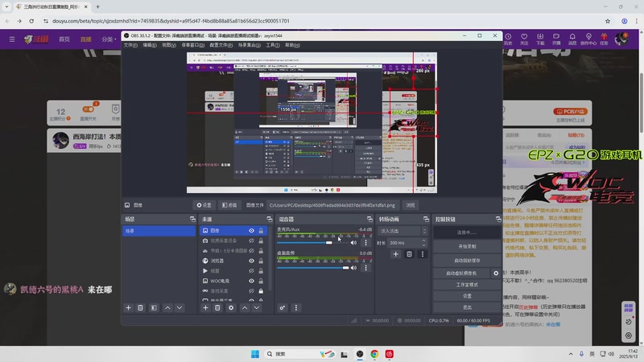Toggle lock on the 图像 source
This screenshot has width=644, height=362.
click(261, 231)
